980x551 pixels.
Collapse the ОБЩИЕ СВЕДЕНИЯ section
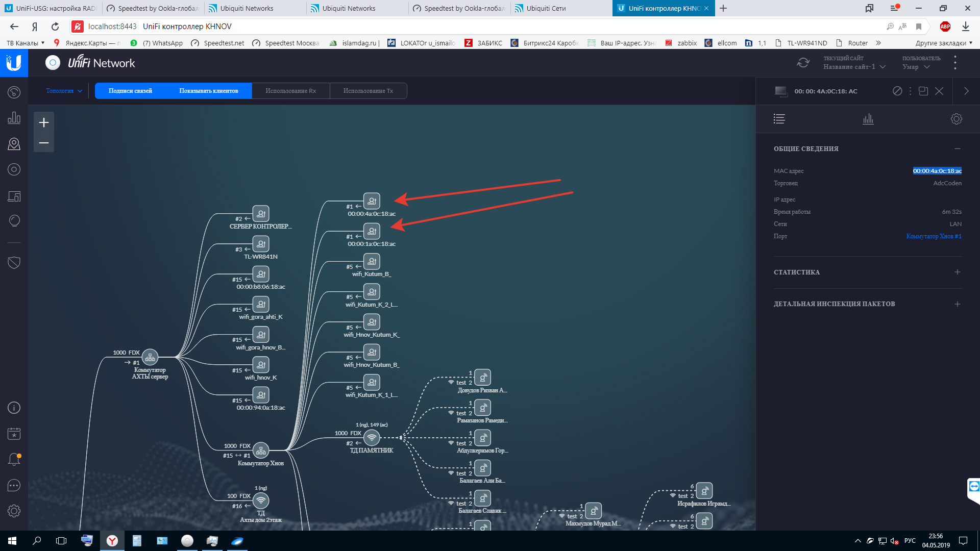[957, 148]
